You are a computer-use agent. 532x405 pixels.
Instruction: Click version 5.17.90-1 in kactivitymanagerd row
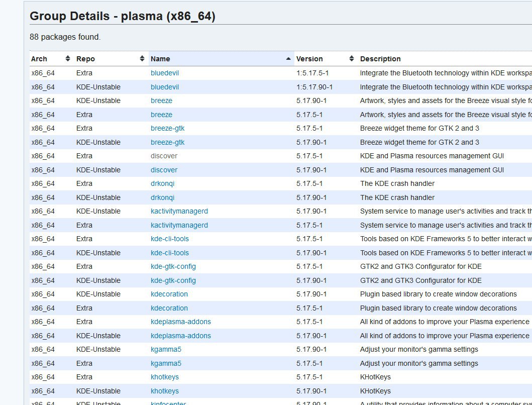click(311, 211)
